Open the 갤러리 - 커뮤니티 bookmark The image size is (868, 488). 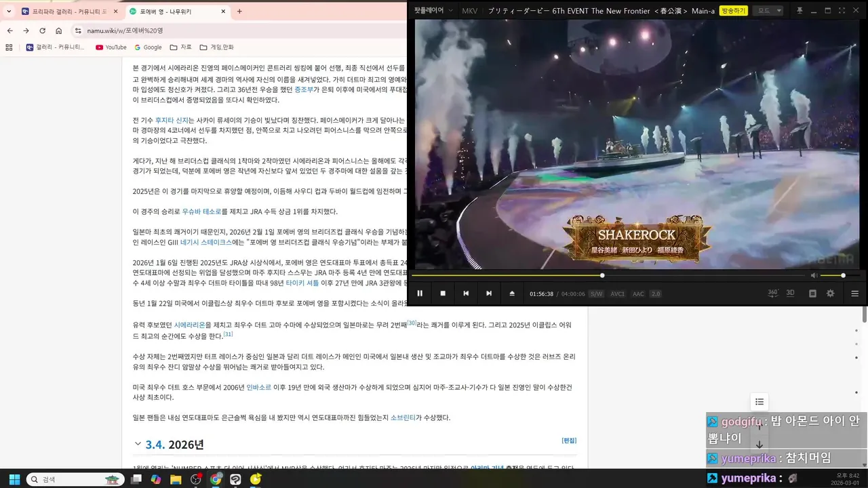[x=56, y=47]
